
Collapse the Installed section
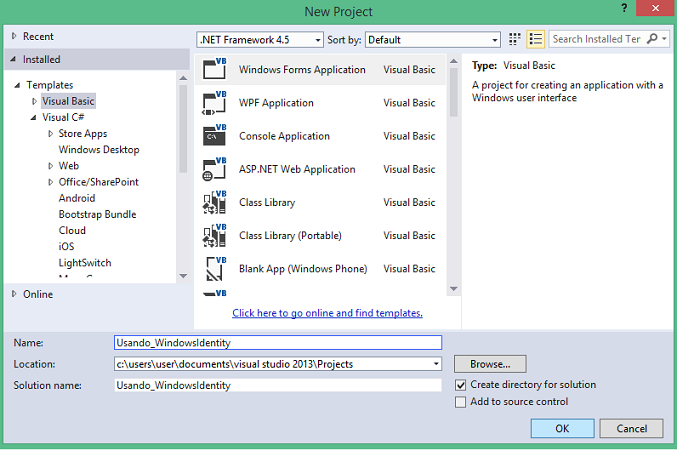click(x=13, y=59)
